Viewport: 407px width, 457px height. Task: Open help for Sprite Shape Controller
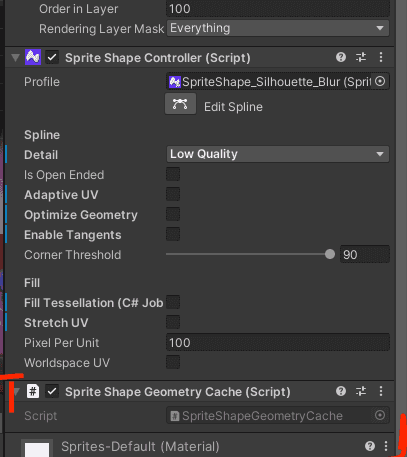coord(341,57)
